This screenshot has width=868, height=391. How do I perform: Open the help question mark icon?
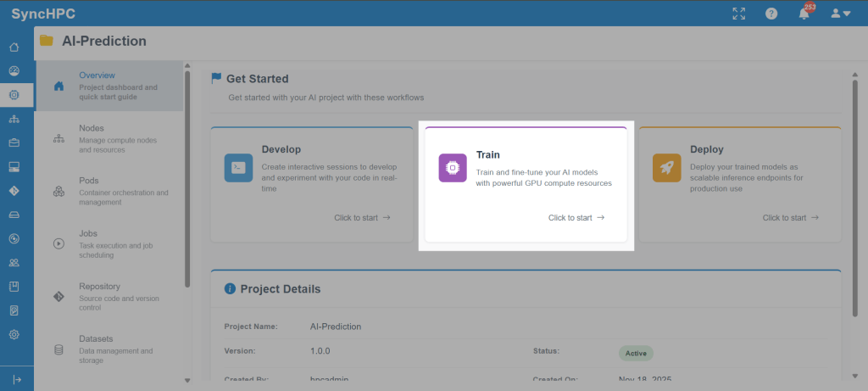771,14
